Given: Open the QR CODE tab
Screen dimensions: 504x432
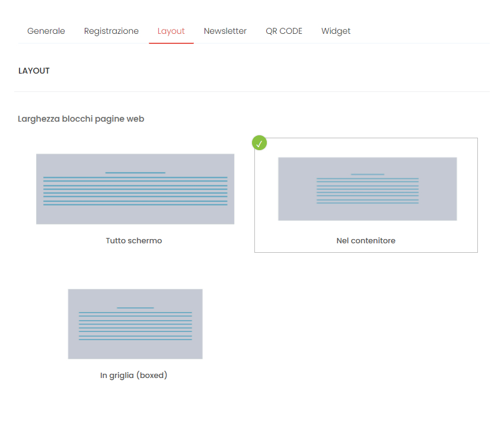Looking at the screenshot, I should 284,31.
